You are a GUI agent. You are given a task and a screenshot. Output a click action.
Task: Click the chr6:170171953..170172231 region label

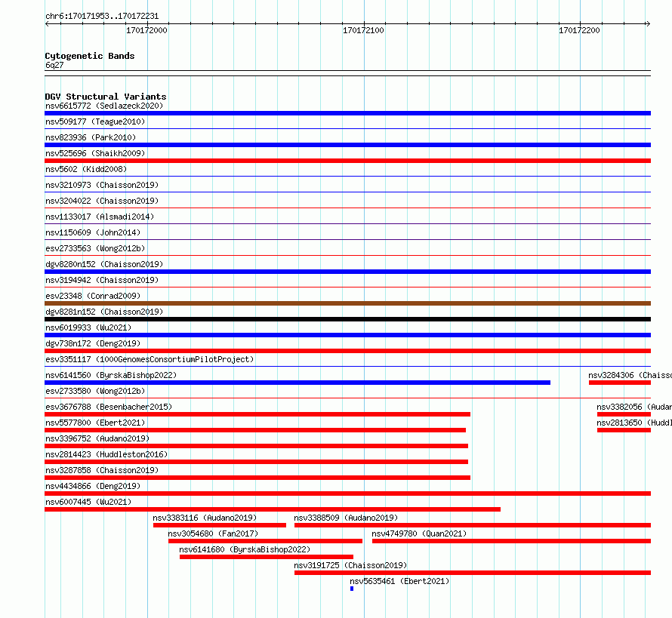[x=102, y=17]
